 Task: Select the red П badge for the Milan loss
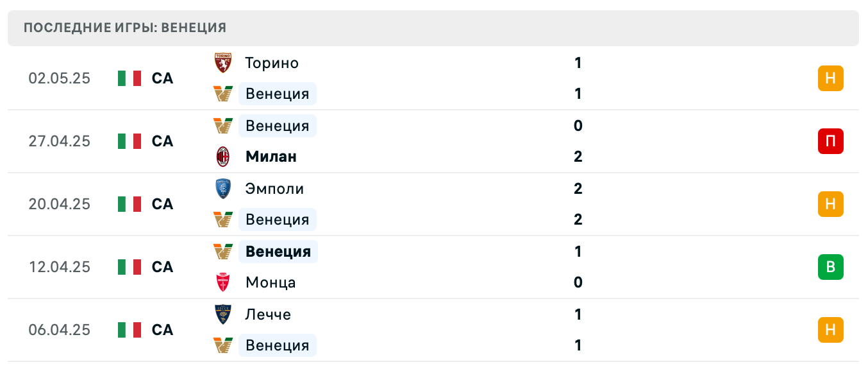[831, 141]
